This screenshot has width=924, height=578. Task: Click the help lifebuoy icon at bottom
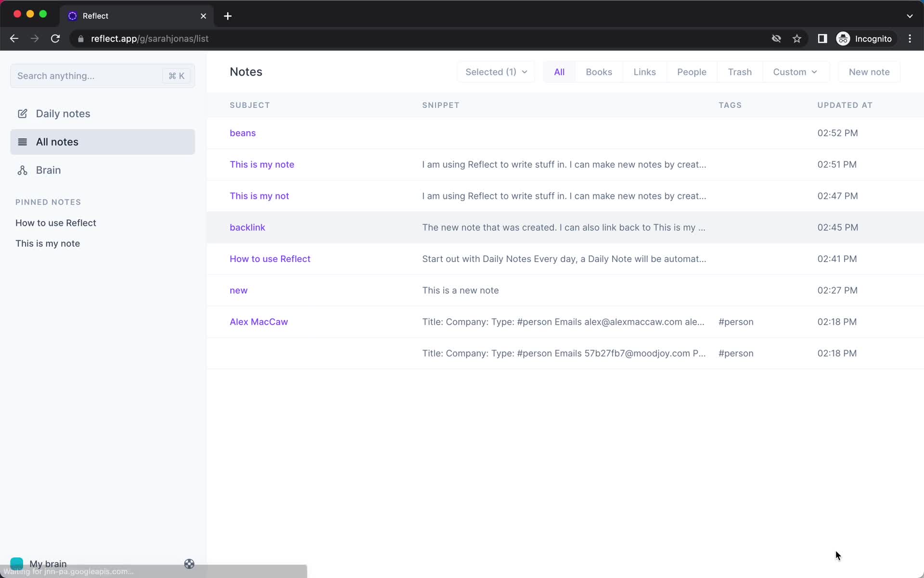coord(189,564)
